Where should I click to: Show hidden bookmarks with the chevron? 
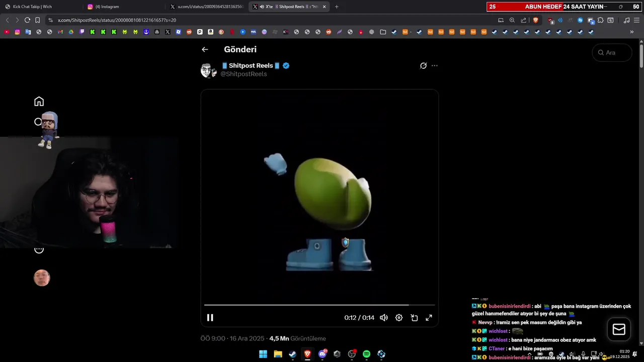(632, 32)
